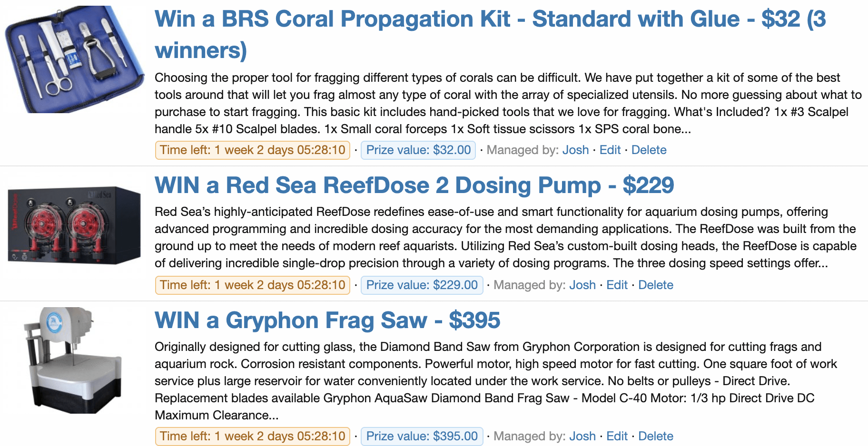Edit the Gryphon Frag Saw entry

click(617, 436)
